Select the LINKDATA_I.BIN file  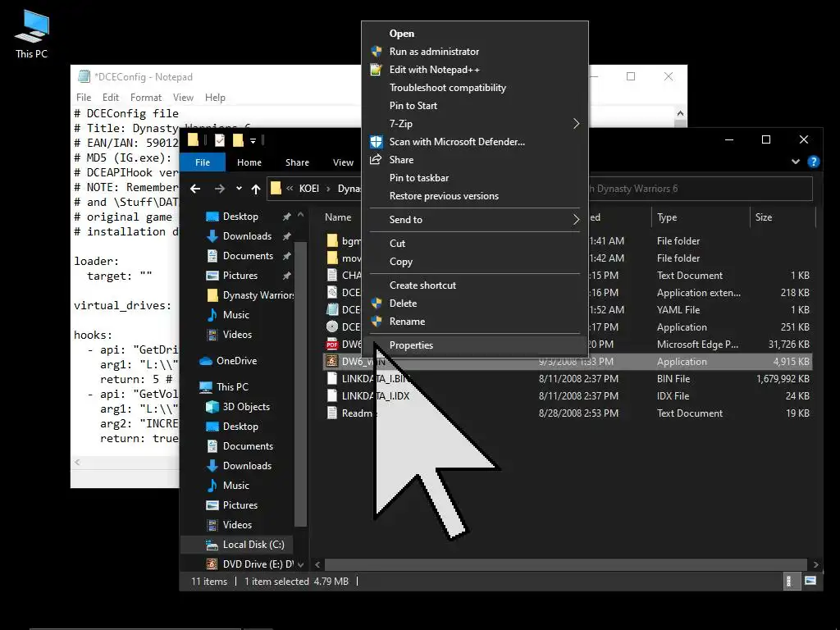point(568,379)
